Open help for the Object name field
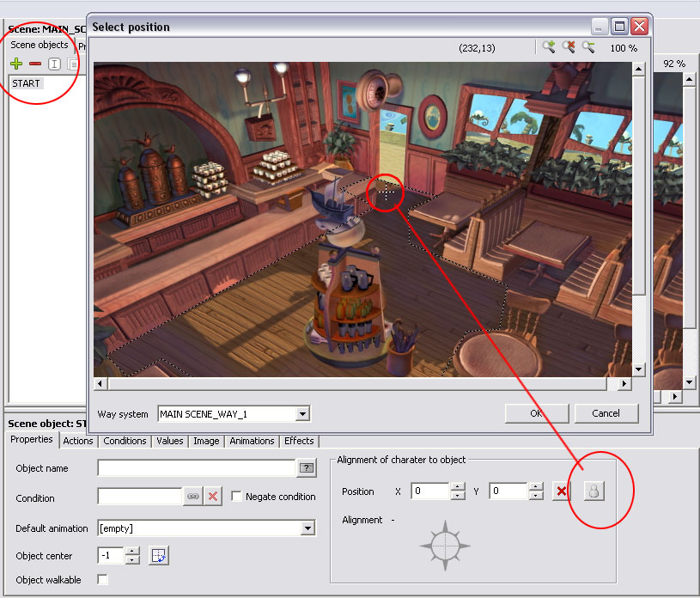The height and width of the screenshot is (598, 700). (307, 467)
